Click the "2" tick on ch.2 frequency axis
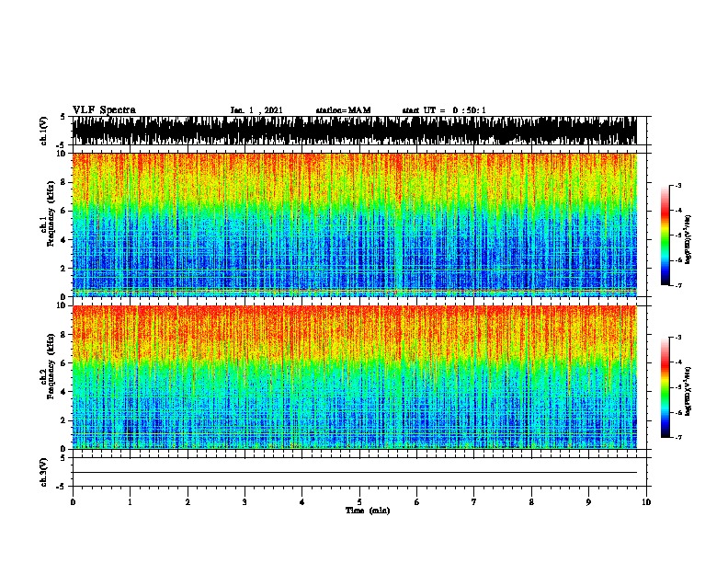 (63, 420)
